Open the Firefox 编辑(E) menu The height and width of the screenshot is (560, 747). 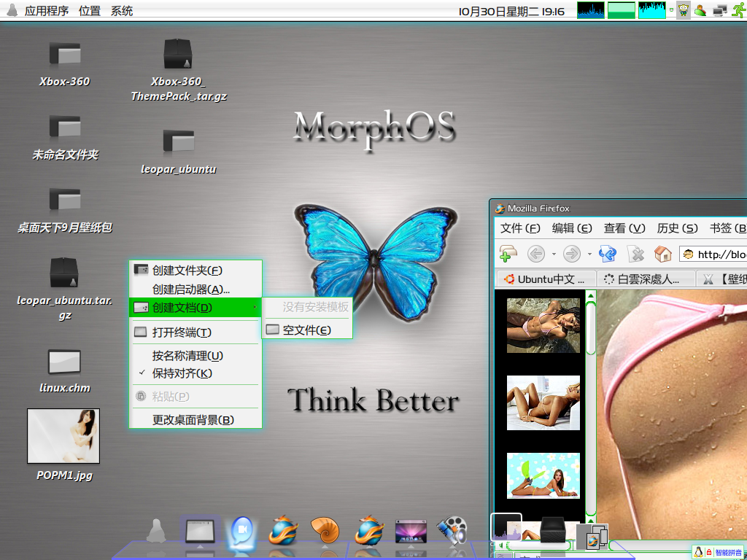coord(572,228)
